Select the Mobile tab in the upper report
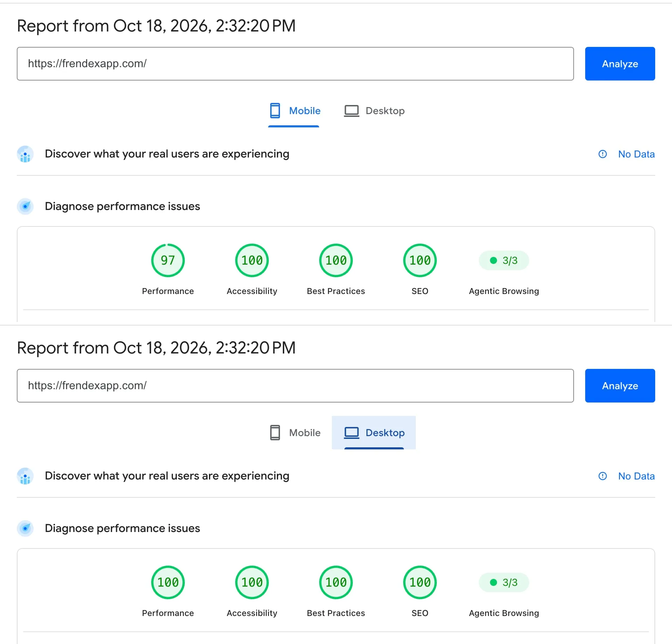The height and width of the screenshot is (644, 672). (295, 111)
